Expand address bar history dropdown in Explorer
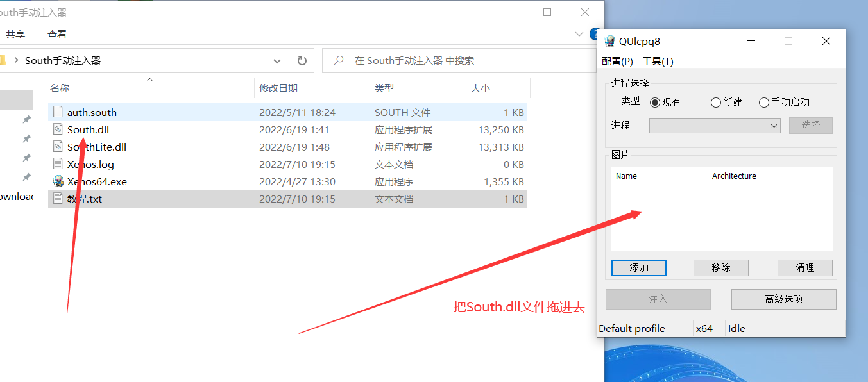 [x=277, y=61]
